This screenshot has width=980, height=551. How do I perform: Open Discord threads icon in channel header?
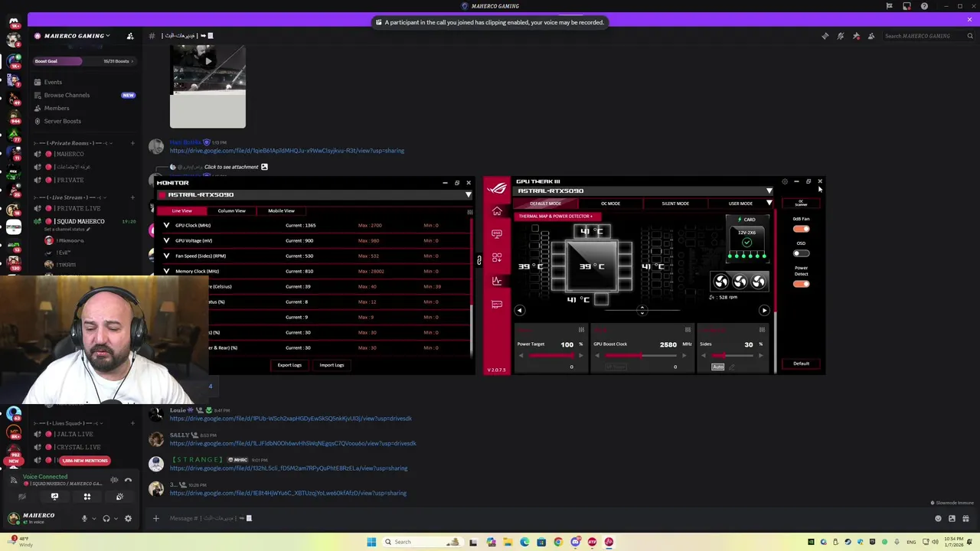pos(825,36)
